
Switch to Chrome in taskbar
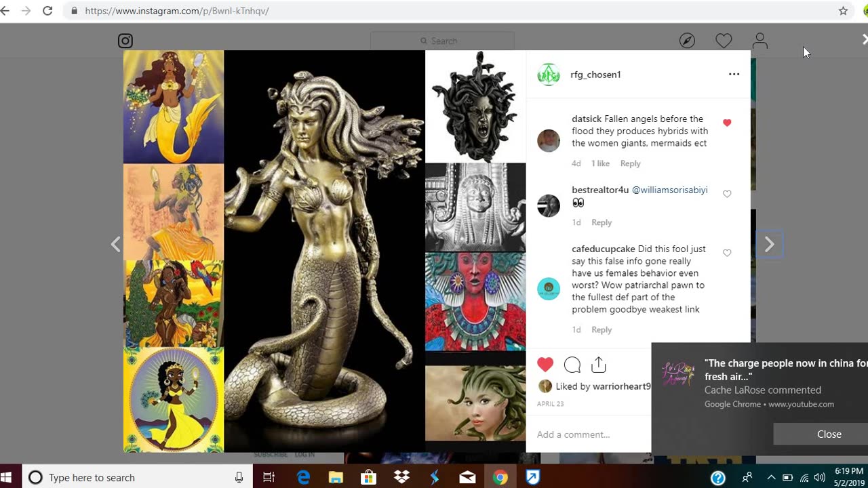(500, 477)
